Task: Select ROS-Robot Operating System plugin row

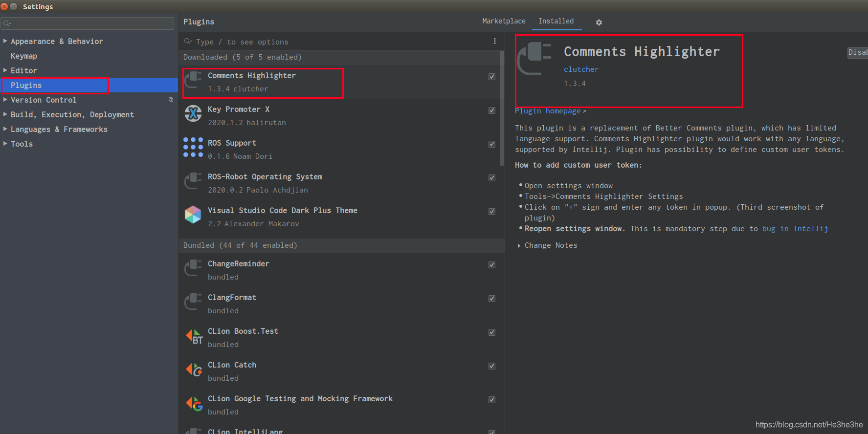Action: (x=339, y=183)
